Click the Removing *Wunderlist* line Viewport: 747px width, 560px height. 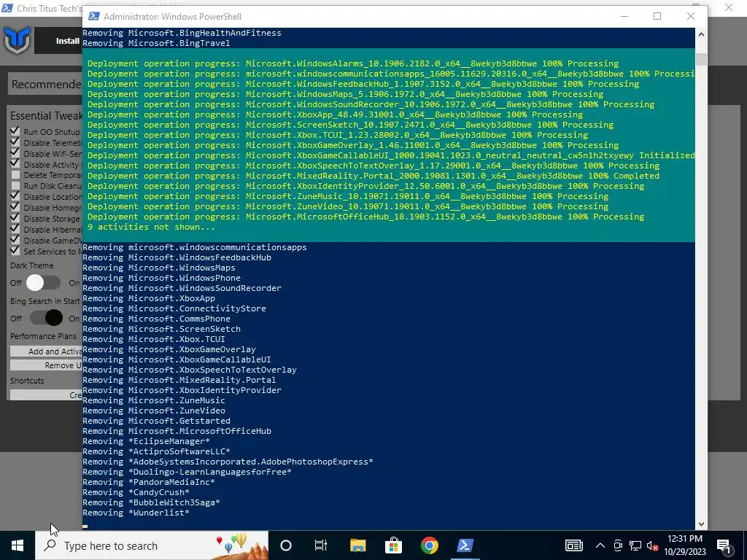click(136, 513)
